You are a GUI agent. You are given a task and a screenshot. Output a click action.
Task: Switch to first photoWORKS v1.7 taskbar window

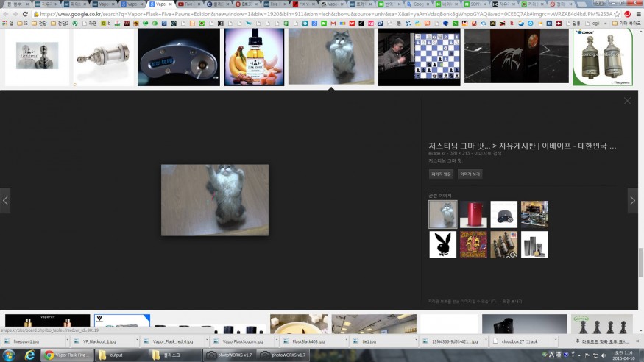tap(230, 355)
